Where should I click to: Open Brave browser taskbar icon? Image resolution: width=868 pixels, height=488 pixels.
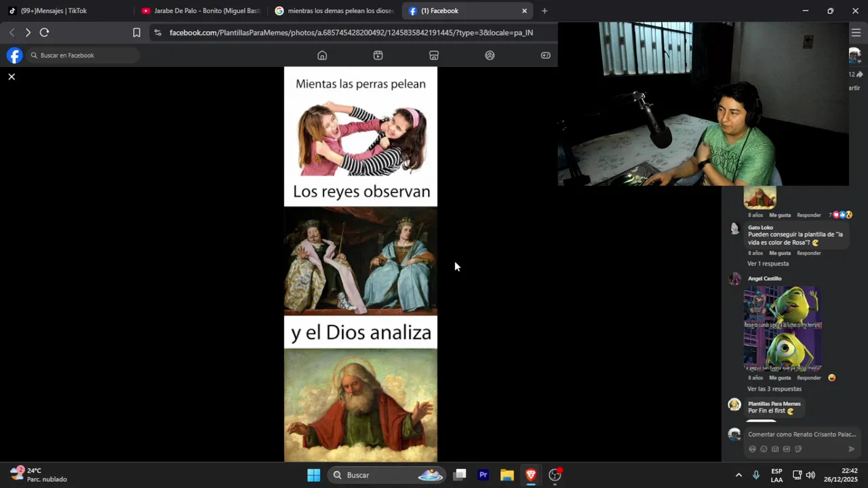point(531,475)
